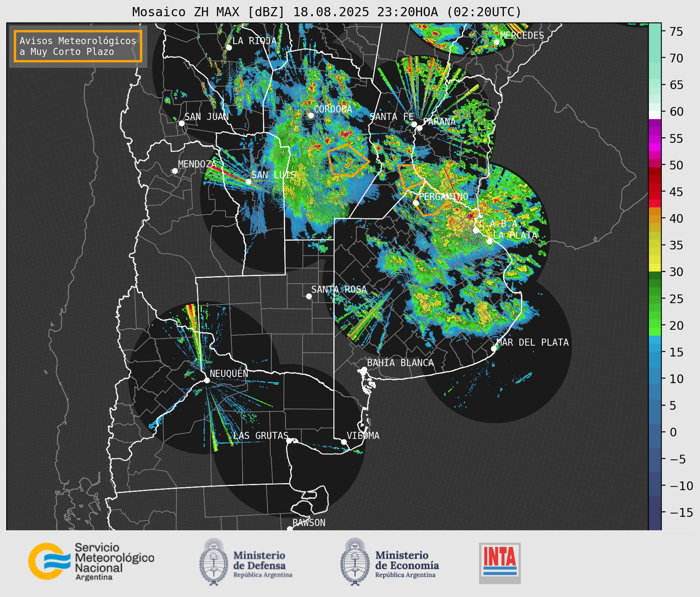Click the SANTA FE city label

(x=392, y=117)
